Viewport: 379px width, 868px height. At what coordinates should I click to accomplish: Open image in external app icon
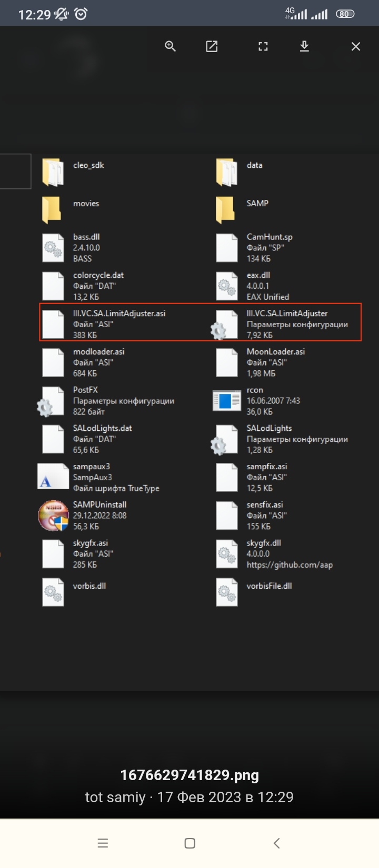pos(212,46)
